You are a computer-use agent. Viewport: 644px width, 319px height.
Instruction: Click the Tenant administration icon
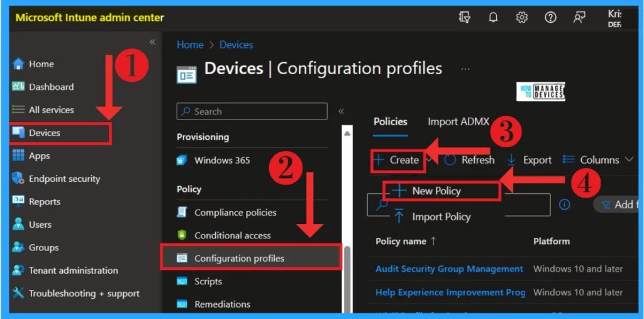(x=18, y=271)
